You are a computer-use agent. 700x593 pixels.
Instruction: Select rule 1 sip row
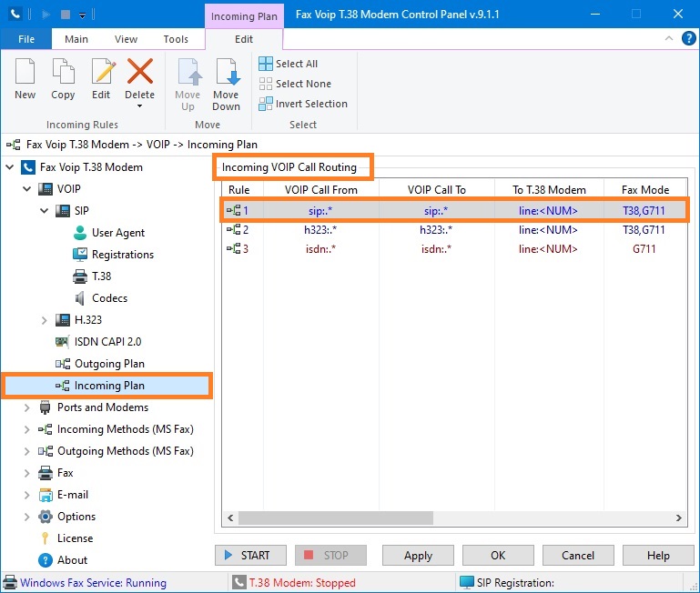point(454,210)
